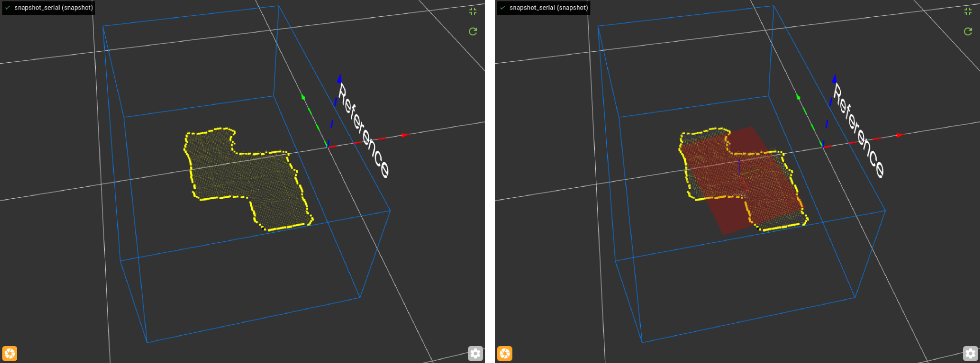Click the orange camera shutter icon, left viewer
Viewport: 980px width, 363px height.
tap(10, 353)
